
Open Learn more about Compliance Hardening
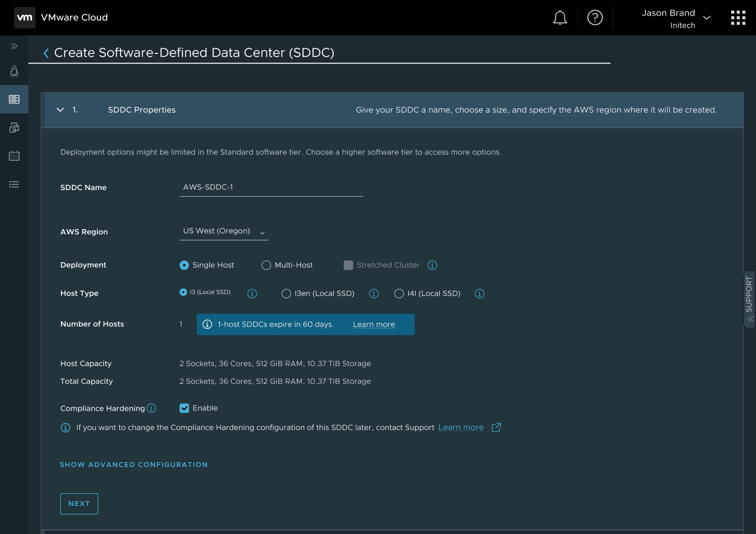pyautogui.click(x=461, y=427)
